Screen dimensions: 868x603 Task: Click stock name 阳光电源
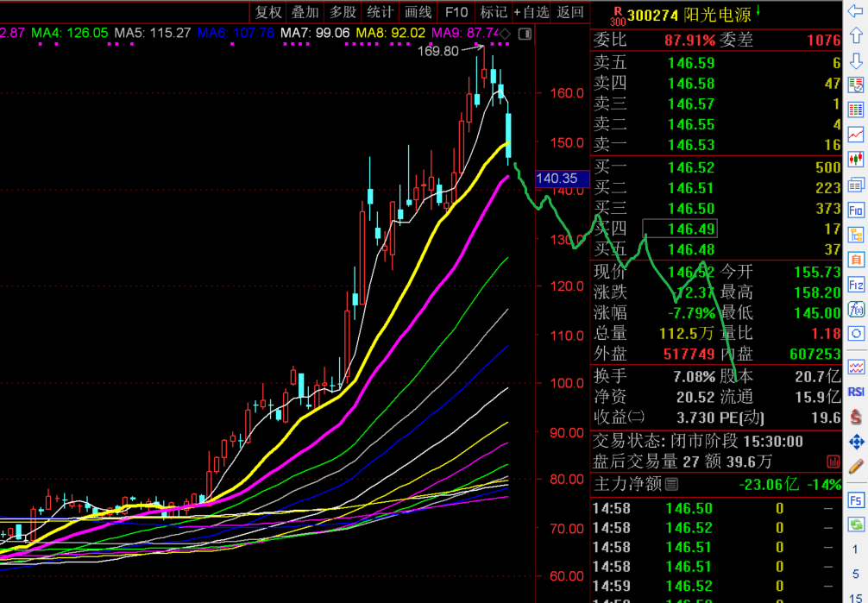pyautogui.click(x=717, y=15)
